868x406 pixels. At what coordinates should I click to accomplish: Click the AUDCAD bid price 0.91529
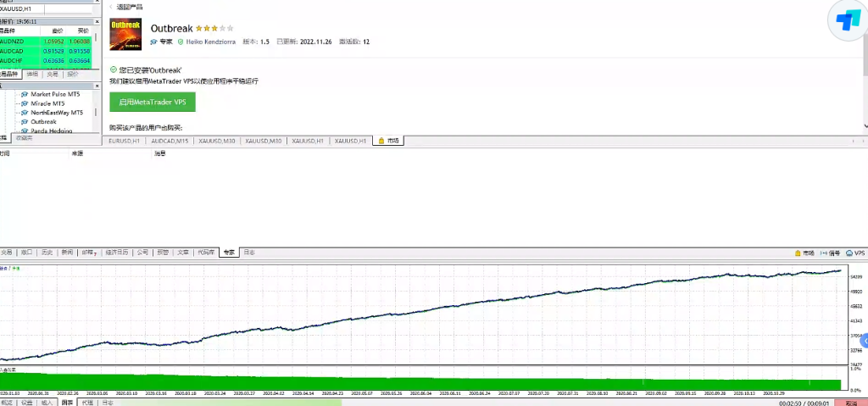point(54,51)
